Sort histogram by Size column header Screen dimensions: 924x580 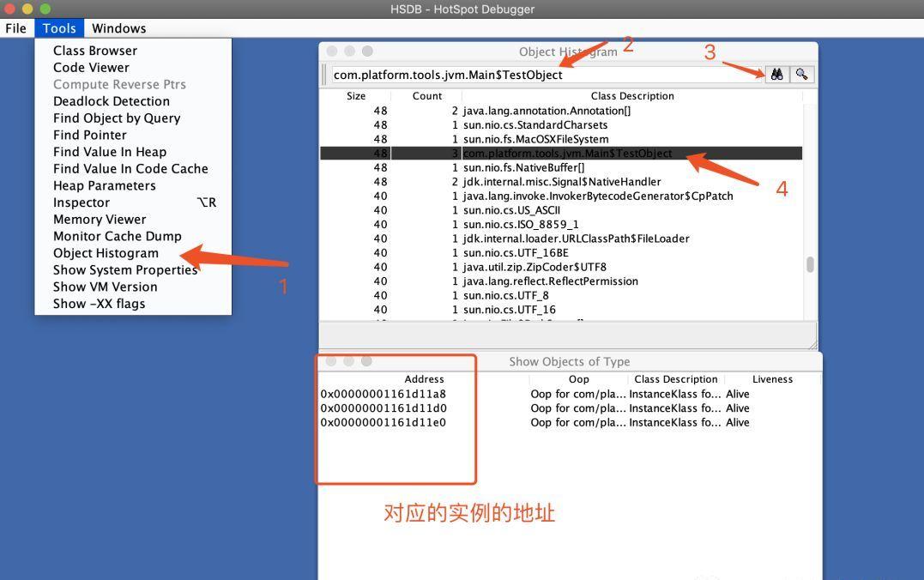point(356,96)
